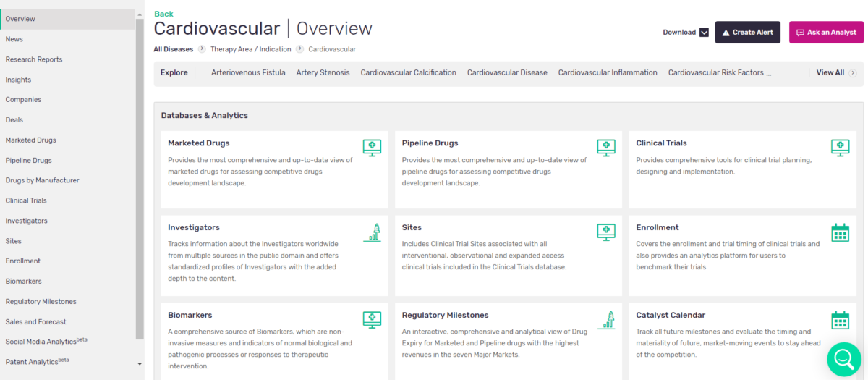Click the Pipeline Drugs card monitor icon
This screenshot has width=868, height=380.
tap(605, 148)
